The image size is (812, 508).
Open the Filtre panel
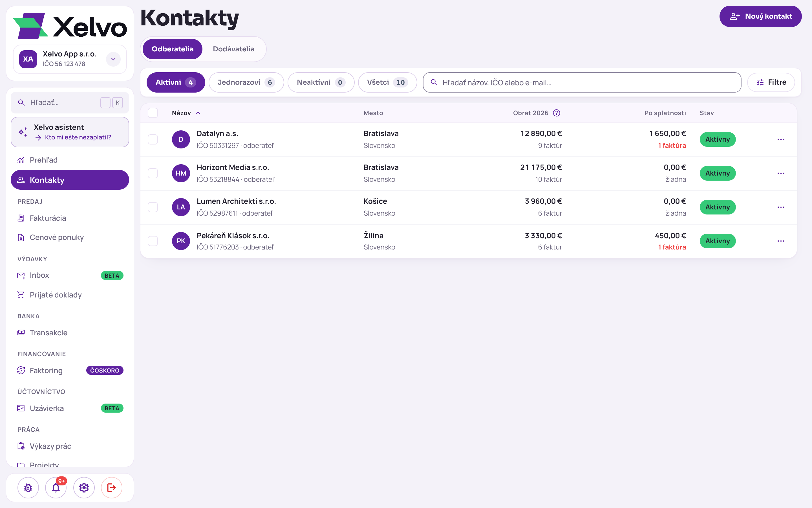click(x=771, y=82)
